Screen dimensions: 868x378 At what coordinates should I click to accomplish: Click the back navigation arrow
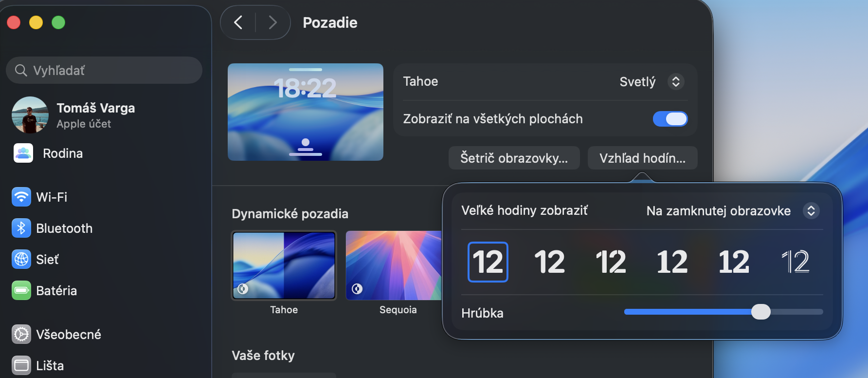coord(238,22)
